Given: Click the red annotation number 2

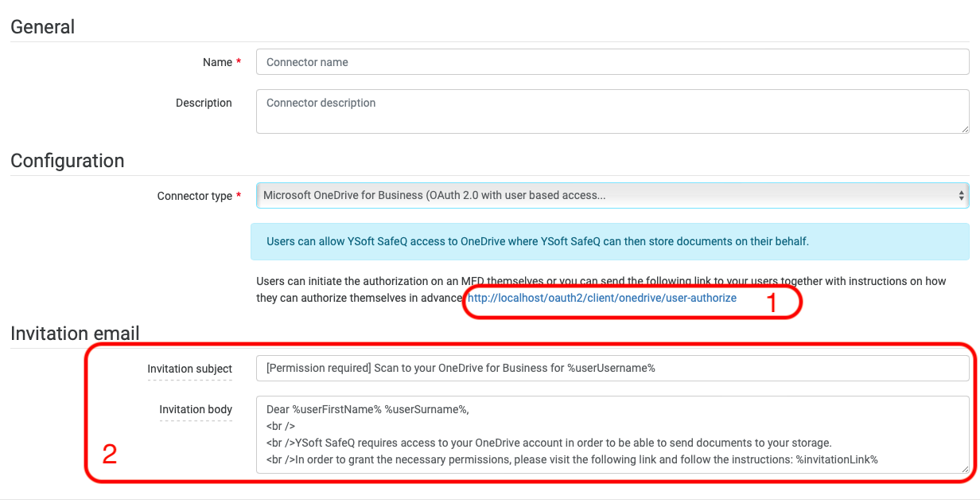Looking at the screenshot, I should tap(110, 454).
